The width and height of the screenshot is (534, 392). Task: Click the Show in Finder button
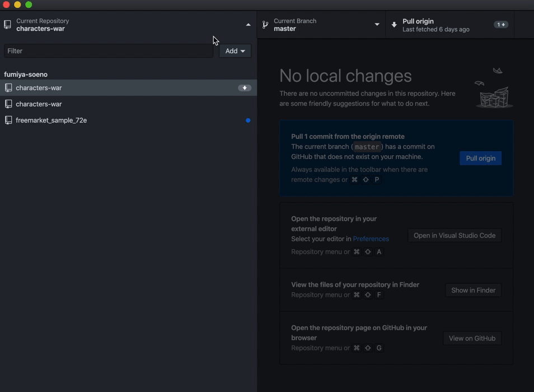coord(473,290)
